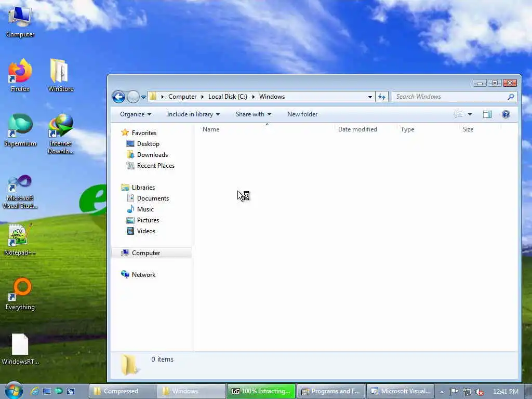532x399 pixels.
Task: Open Downloads in Favorites
Action: tap(147, 155)
